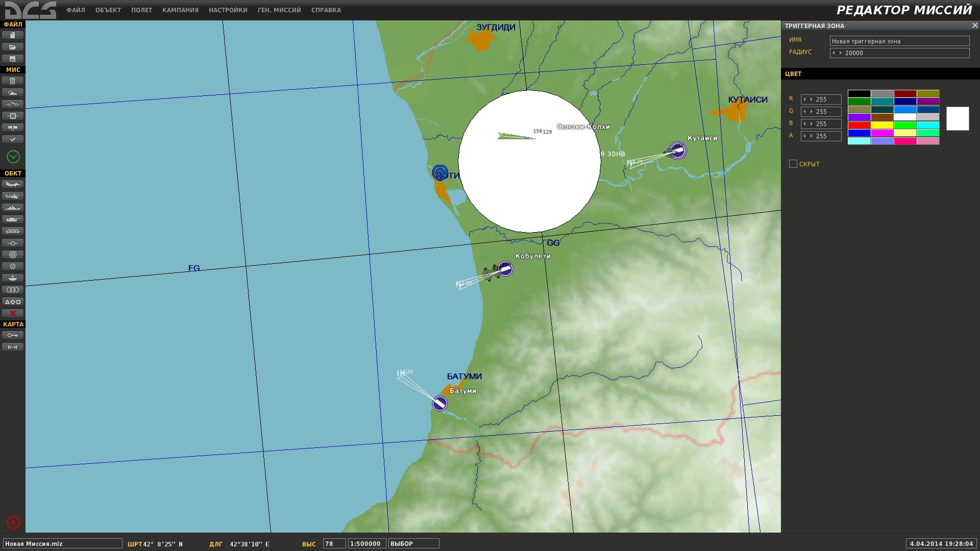Click the ВЫС altitude field showing 78
The image size is (980, 551).
334,544
